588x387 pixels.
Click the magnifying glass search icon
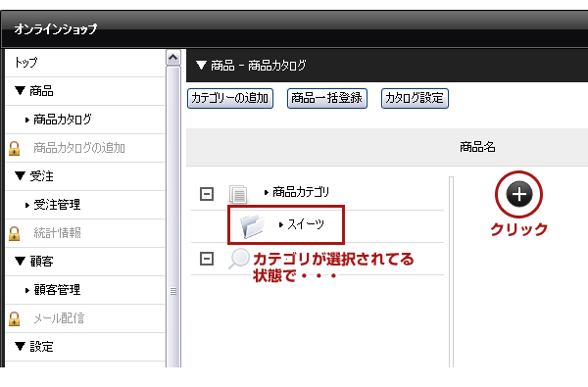(x=238, y=259)
